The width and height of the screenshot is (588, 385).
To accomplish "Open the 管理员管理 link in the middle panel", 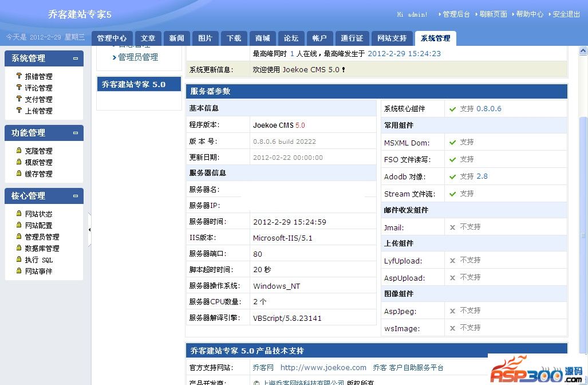I will [x=138, y=57].
